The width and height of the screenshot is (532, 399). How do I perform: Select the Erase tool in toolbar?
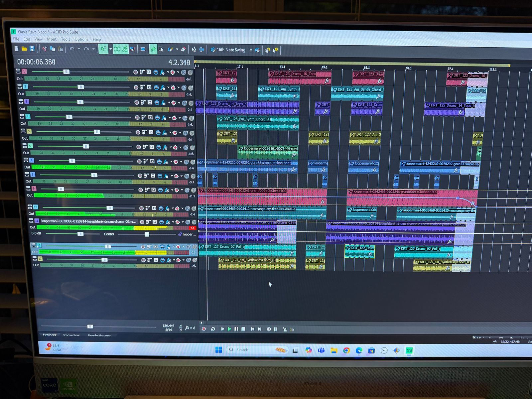point(183,50)
